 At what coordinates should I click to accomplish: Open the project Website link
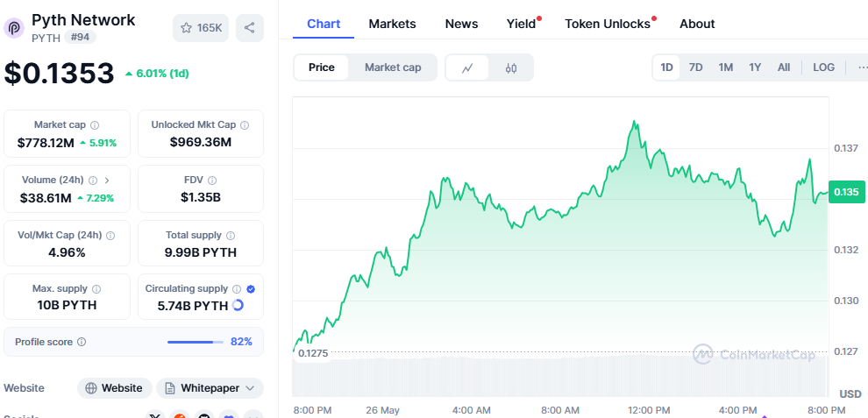point(114,388)
